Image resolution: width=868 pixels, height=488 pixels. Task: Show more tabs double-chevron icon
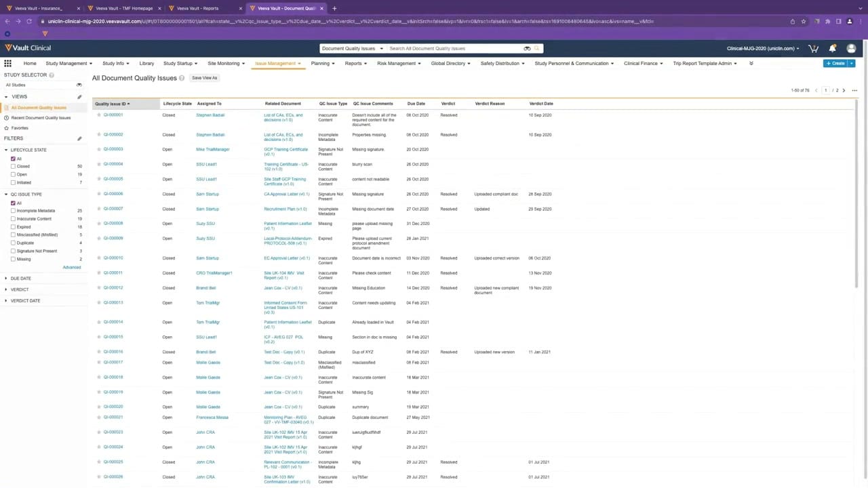click(x=751, y=63)
